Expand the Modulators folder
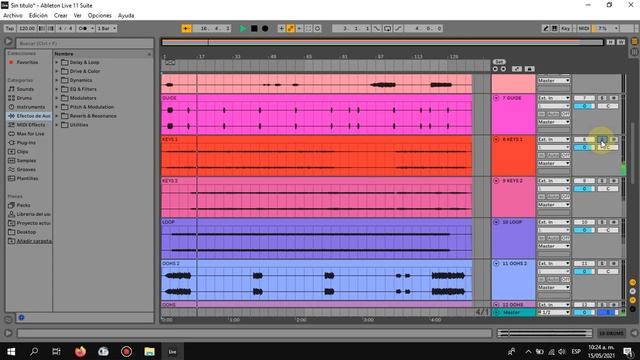The image size is (640, 360). pos(57,98)
